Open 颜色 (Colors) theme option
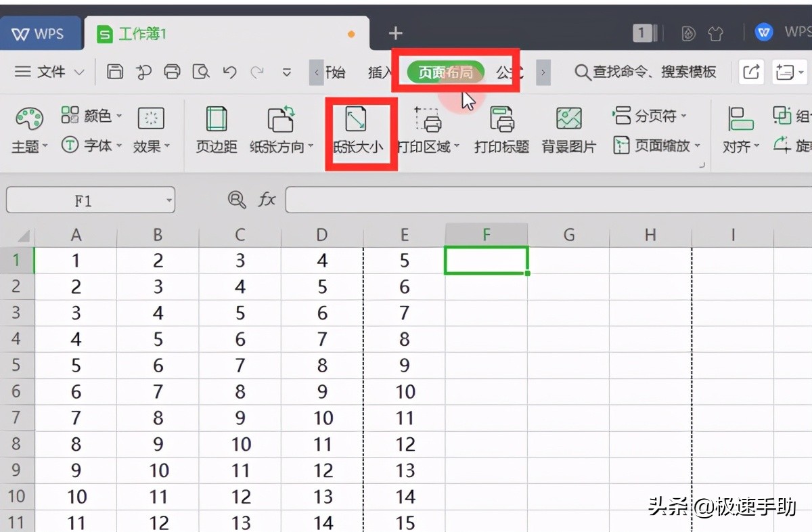The width and height of the screenshot is (812, 532). point(91,116)
